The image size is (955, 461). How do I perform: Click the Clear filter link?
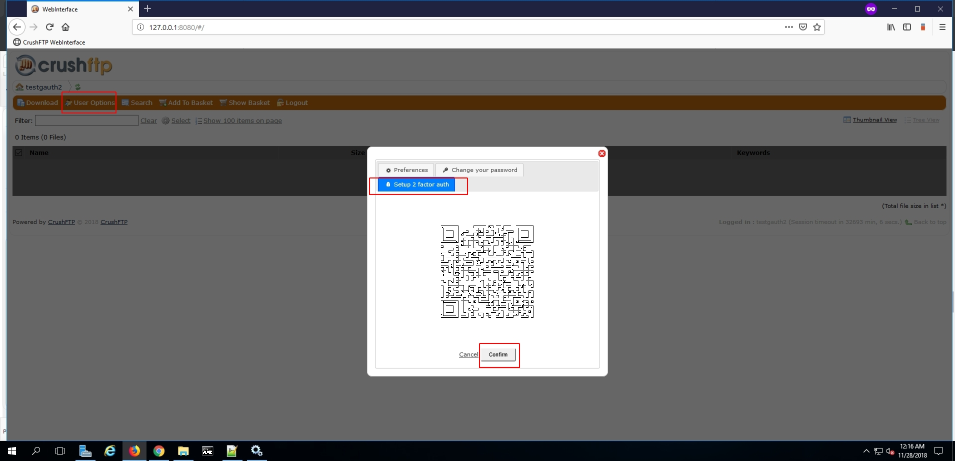tap(149, 121)
